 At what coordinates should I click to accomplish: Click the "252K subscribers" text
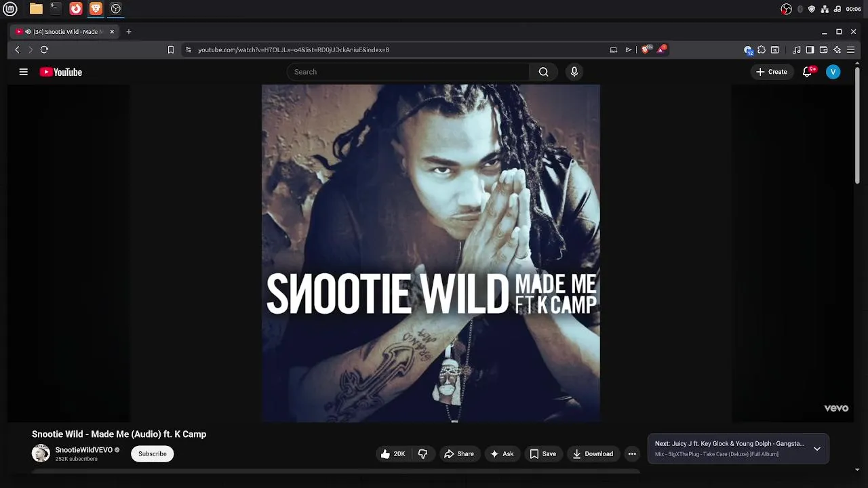pos(77,459)
